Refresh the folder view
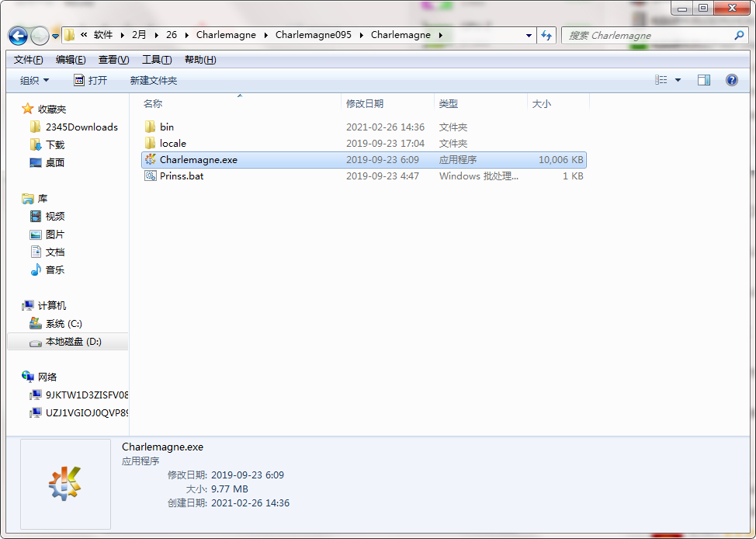Viewport: 756px width, 539px height. pos(546,35)
